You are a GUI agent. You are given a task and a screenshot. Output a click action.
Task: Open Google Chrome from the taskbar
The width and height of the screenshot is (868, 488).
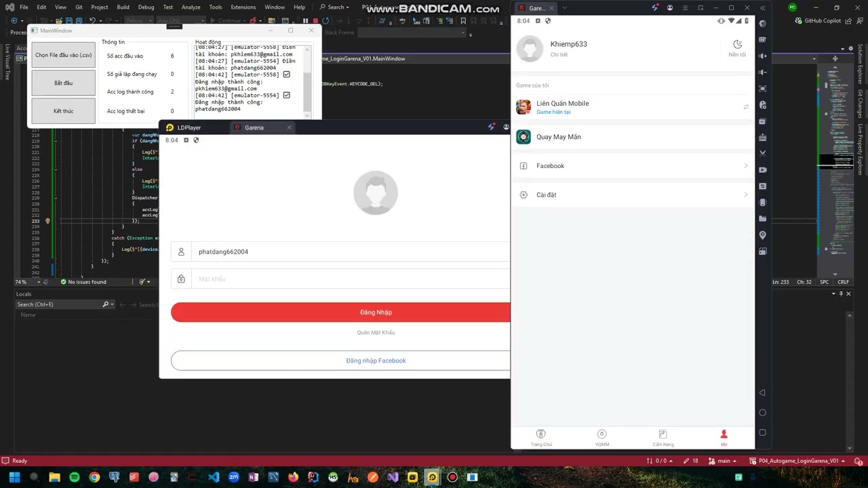[94, 477]
